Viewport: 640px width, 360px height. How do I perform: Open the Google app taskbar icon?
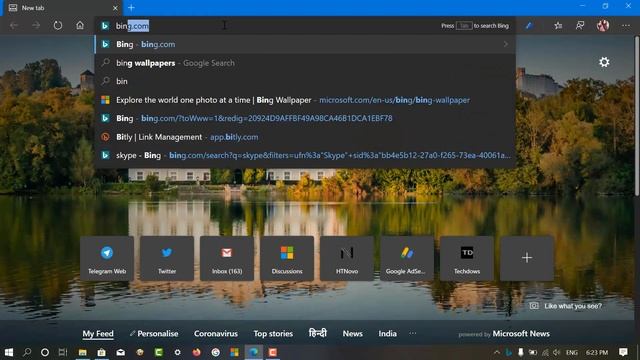tap(216, 352)
